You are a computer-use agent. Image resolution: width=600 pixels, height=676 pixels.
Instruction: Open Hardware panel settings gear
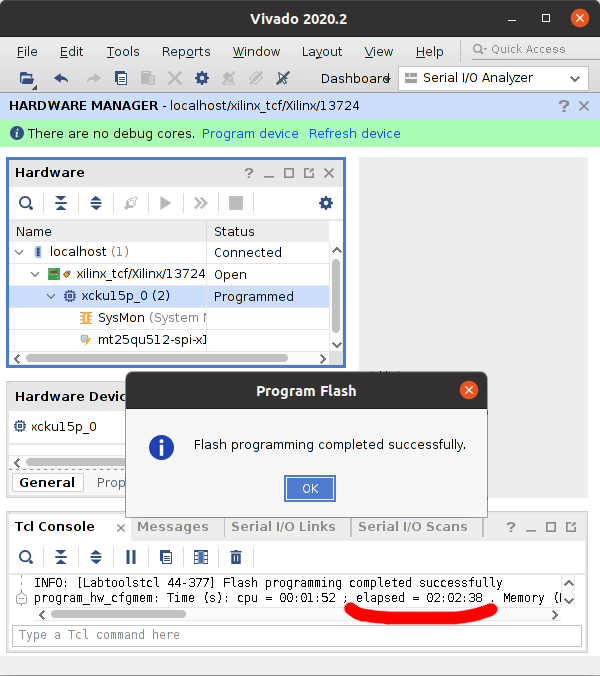326,203
